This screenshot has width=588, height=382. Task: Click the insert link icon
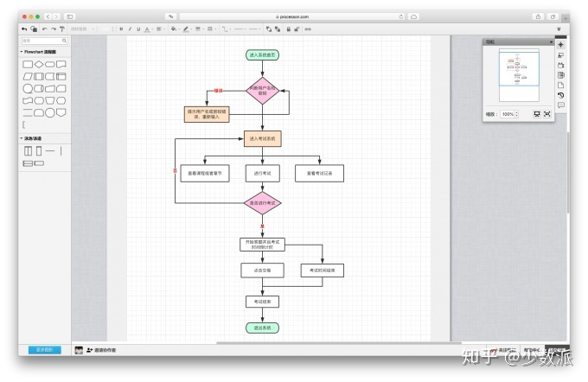tap(308, 29)
